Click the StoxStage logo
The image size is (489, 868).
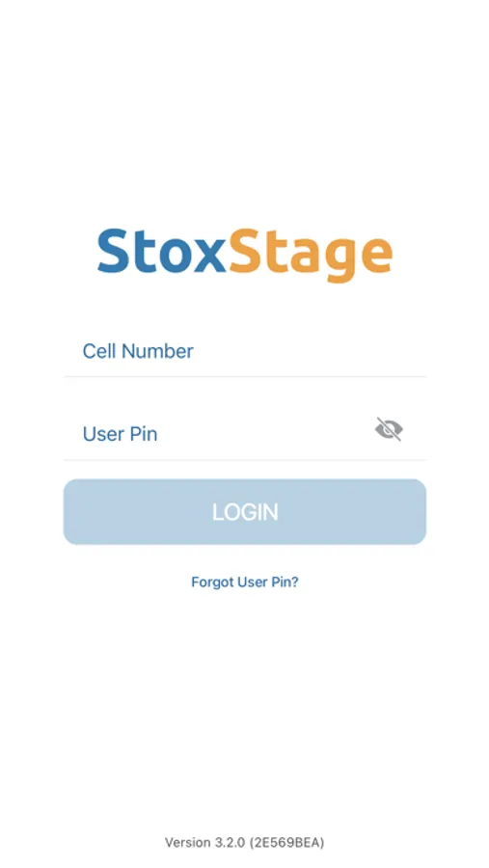pos(245,253)
